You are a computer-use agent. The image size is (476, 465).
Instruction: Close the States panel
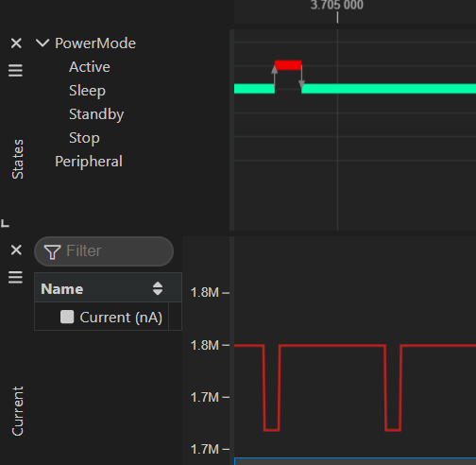16,43
